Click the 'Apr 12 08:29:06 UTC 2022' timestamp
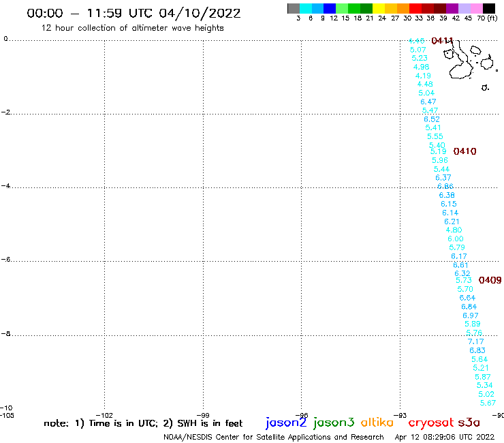The image size is (504, 443). (445, 437)
